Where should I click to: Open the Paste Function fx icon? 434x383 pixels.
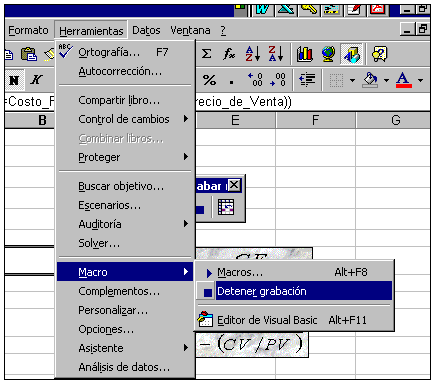coord(229,54)
